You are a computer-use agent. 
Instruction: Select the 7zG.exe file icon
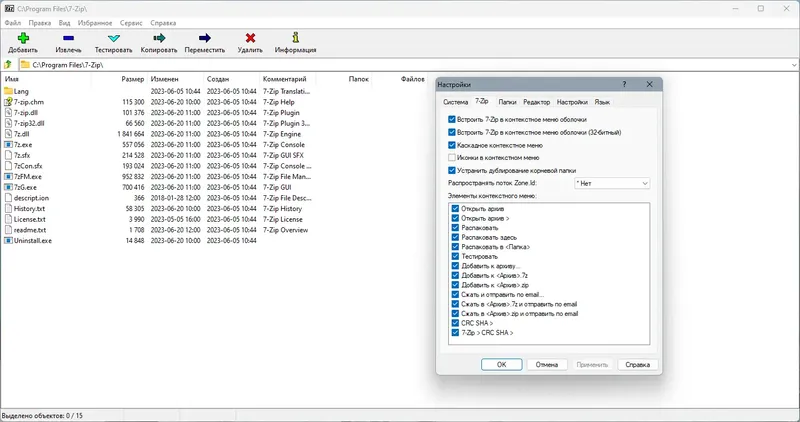(x=8, y=187)
